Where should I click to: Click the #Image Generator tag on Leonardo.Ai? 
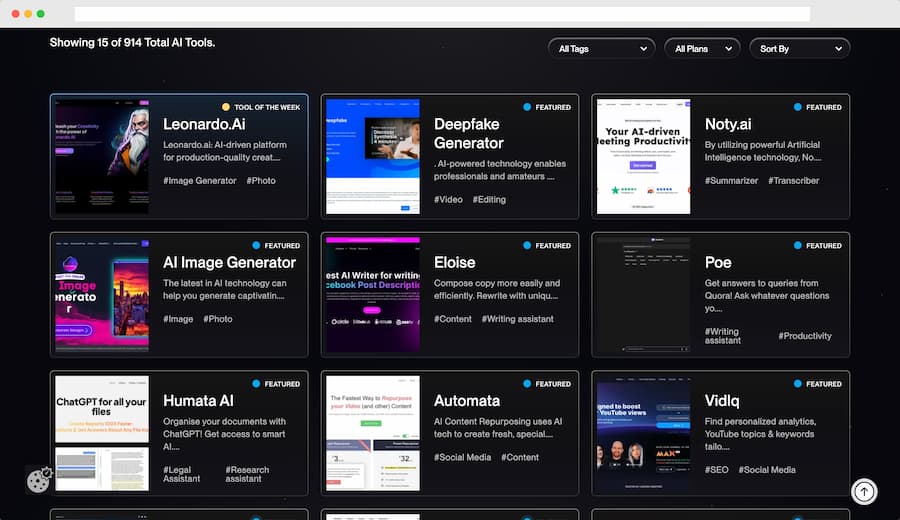200,180
